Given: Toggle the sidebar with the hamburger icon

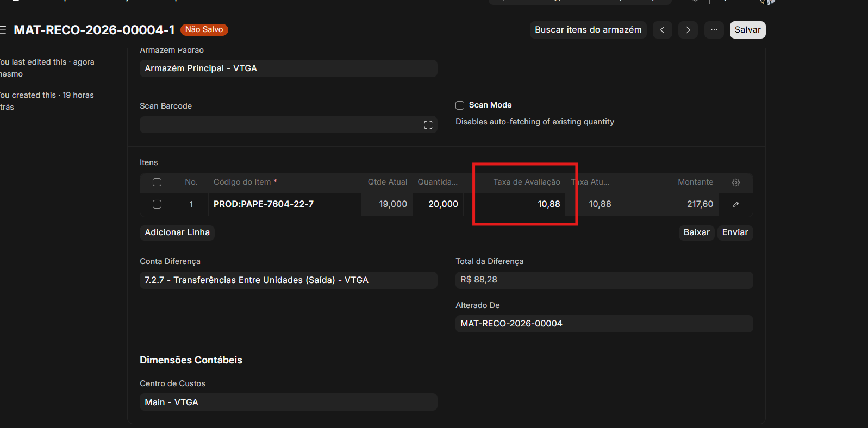Looking at the screenshot, I should 3,30.
